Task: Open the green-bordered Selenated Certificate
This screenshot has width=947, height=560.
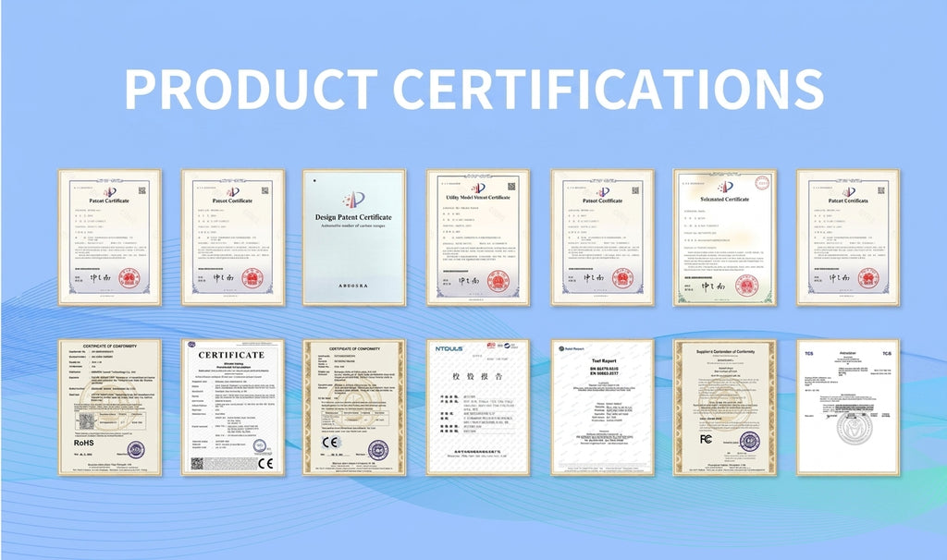Action: [x=725, y=237]
